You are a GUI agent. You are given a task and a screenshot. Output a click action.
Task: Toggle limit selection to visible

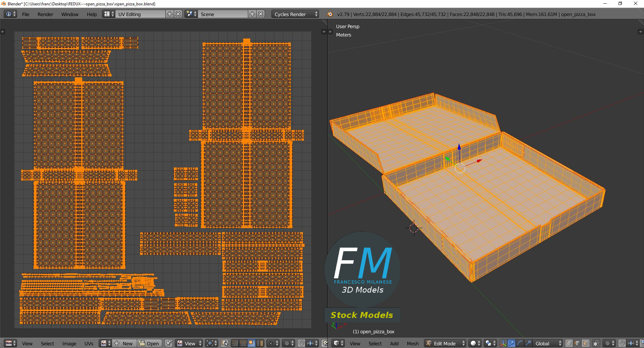596,343
